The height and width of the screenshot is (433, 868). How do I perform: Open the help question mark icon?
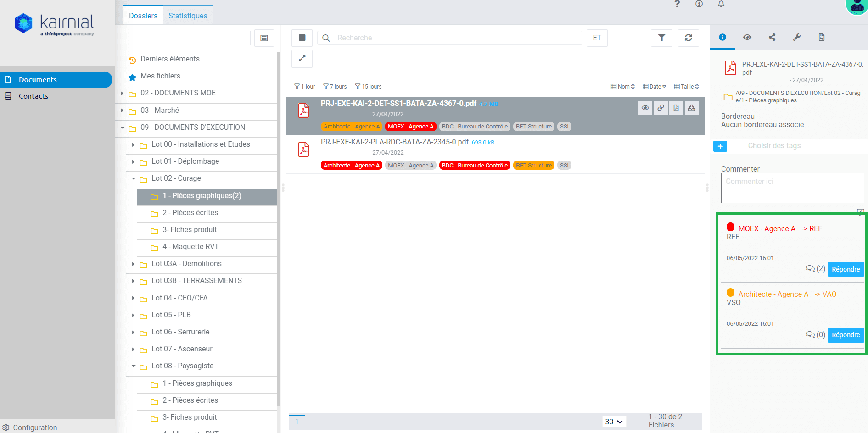click(677, 4)
